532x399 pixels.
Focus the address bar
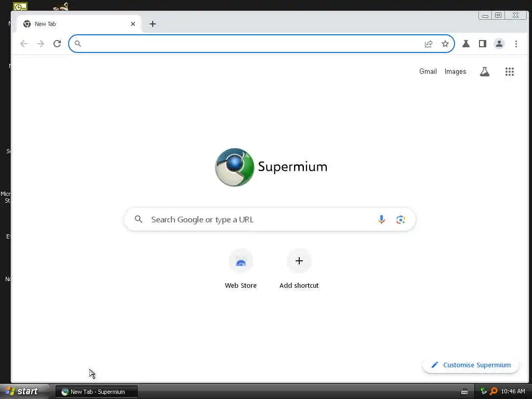[261, 44]
